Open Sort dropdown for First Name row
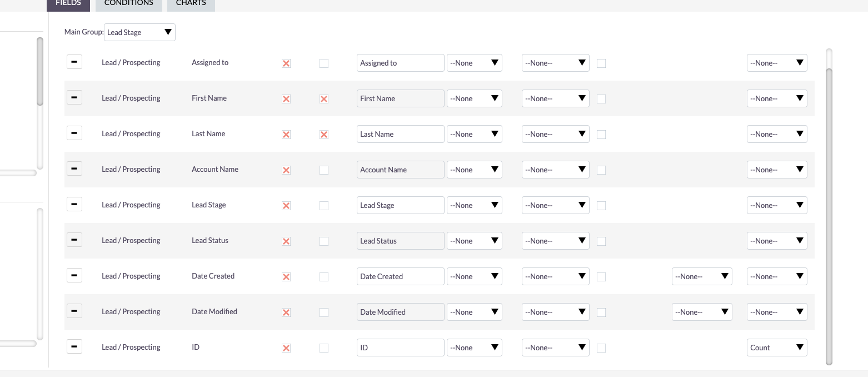This screenshot has height=377, width=868. (x=556, y=98)
